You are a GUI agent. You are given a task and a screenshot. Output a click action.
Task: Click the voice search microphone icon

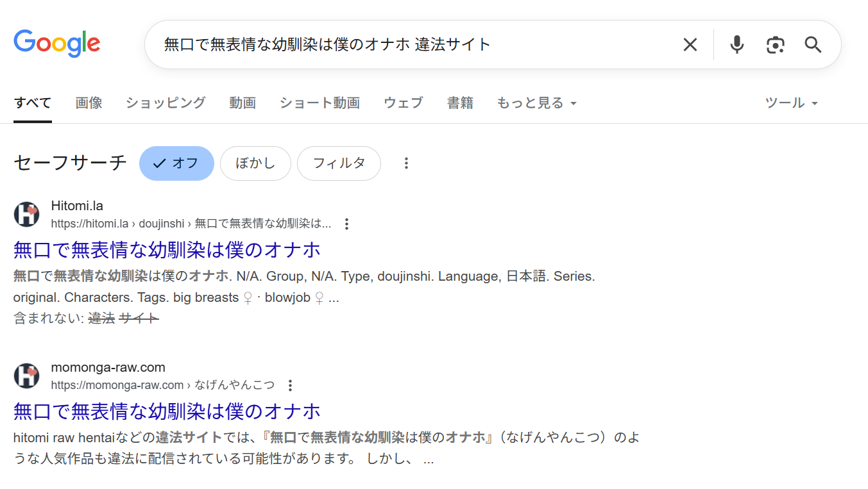pyautogui.click(x=736, y=44)
